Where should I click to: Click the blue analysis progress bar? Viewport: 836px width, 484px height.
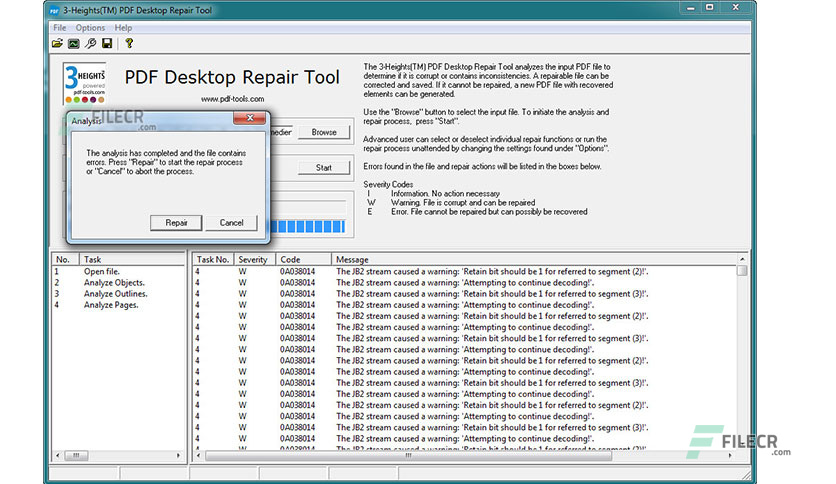pyautogui.click(x=308, y=227)
